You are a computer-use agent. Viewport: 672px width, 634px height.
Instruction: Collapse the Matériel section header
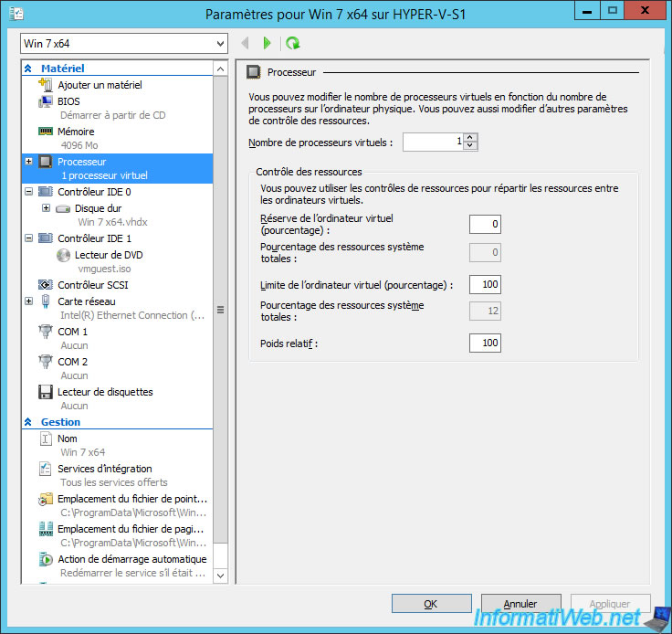28,69
